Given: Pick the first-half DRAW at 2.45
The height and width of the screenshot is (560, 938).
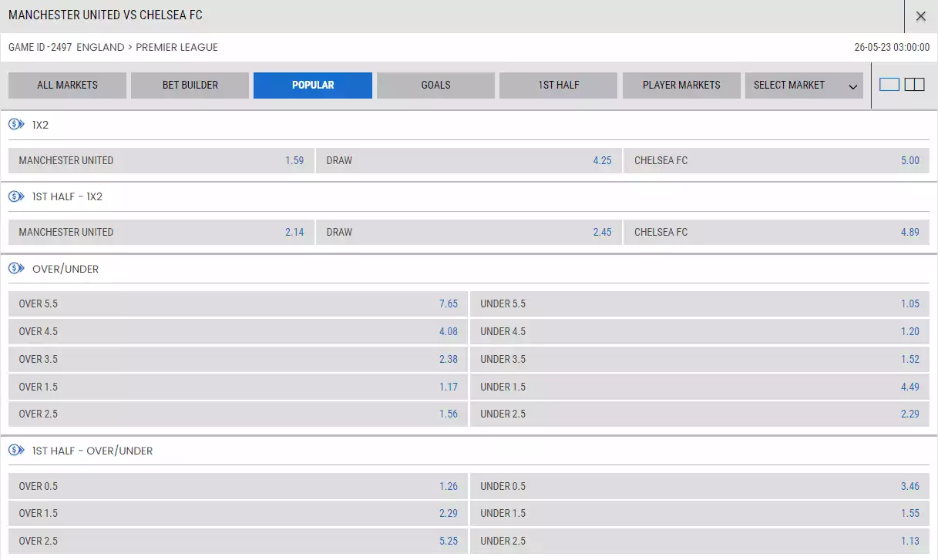Looking at the screenshot, I should point(469,233).
